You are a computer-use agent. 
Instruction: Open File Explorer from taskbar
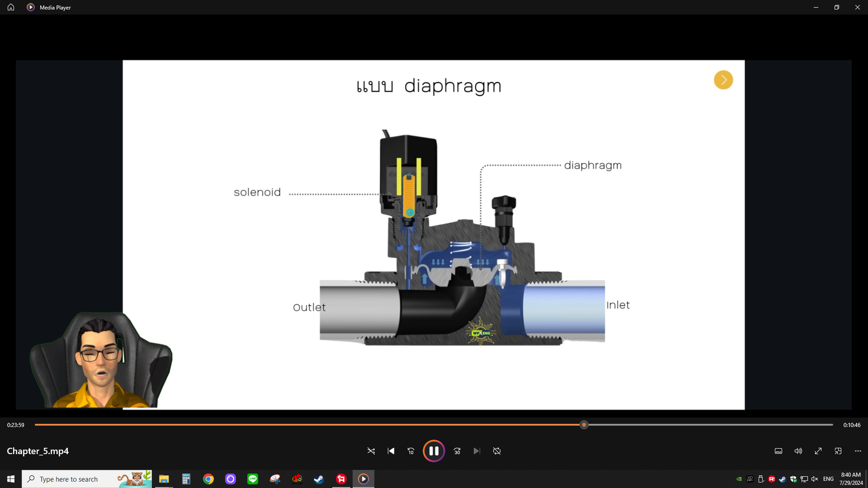tap(164, 479)
